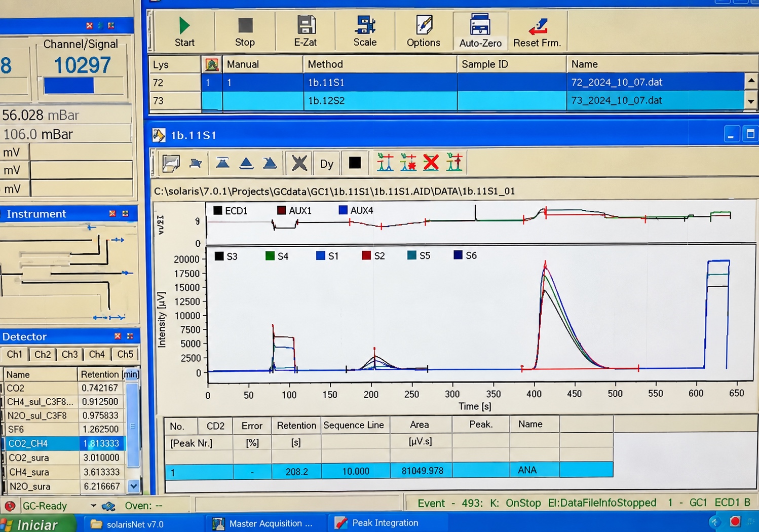The width and height of the screenshot is (759, 532).
Task: Click the first blue peak baseline icon
Action: tap(222, 163)
